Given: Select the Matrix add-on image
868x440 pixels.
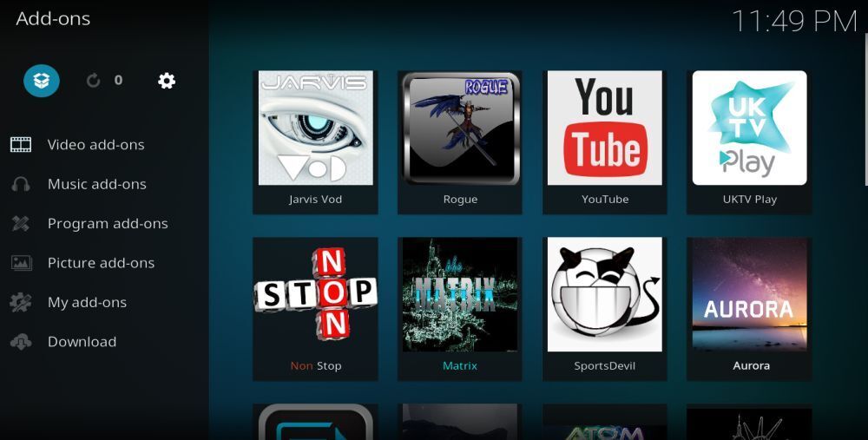Looking at the screenshot, I should pyautogui.click(x=460, y=294).
